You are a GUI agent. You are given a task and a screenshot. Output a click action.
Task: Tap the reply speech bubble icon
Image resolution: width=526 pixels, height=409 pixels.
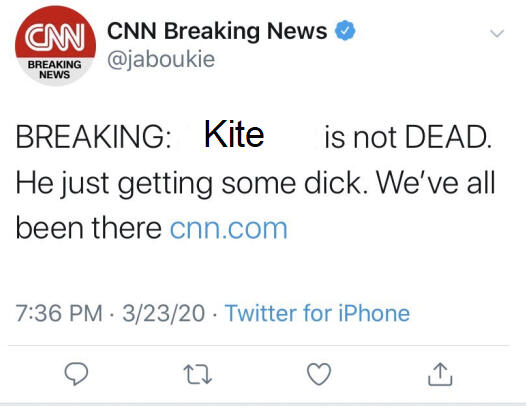pos(76,373)
